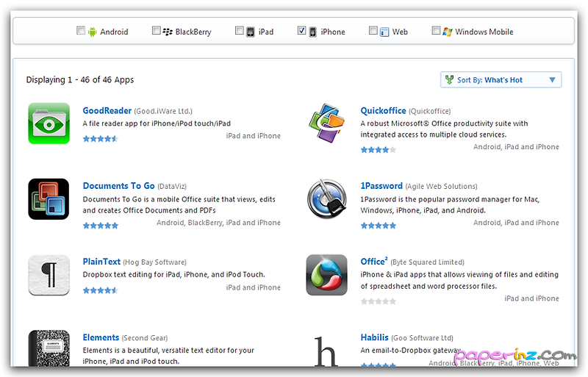This screenshot has width=588, height=377.
Task: Click the Documents To Go five-star rating
Action: click(101, 226)
